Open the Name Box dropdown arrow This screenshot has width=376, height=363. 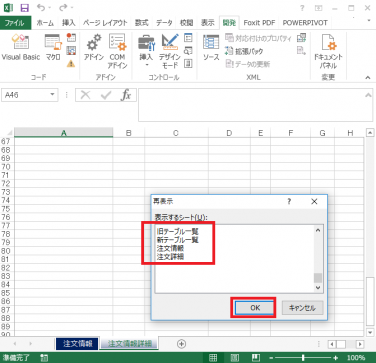point(52,95)
